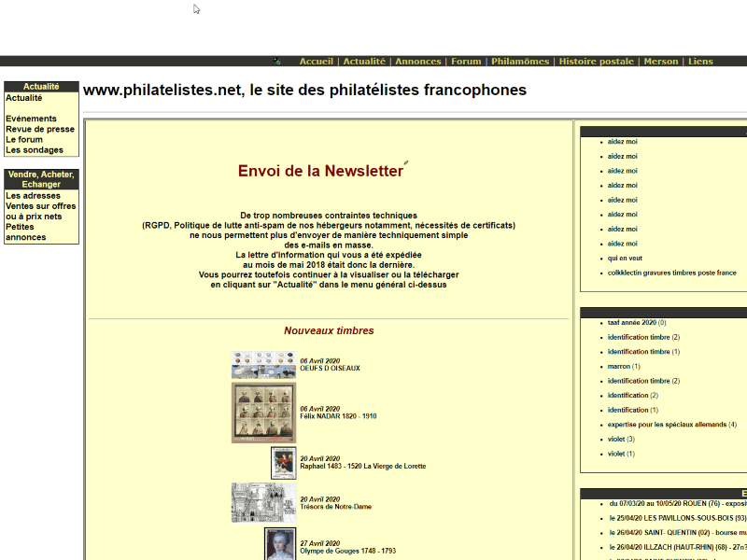Screen dimensions: 747x560
Task: Navigate to Histoire postale
Action: (597, 62)
